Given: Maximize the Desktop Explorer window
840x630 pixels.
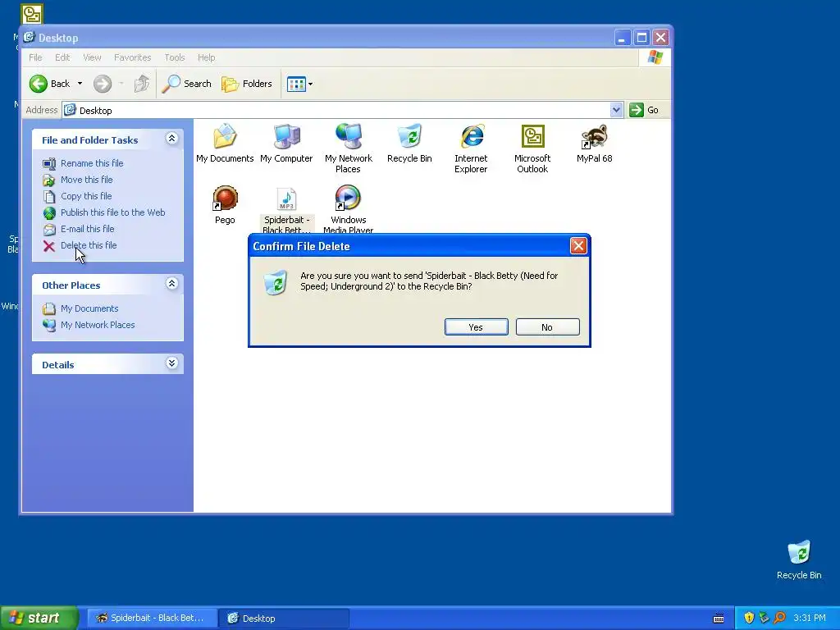Looking at the screenshot, I should click(641, 38).
